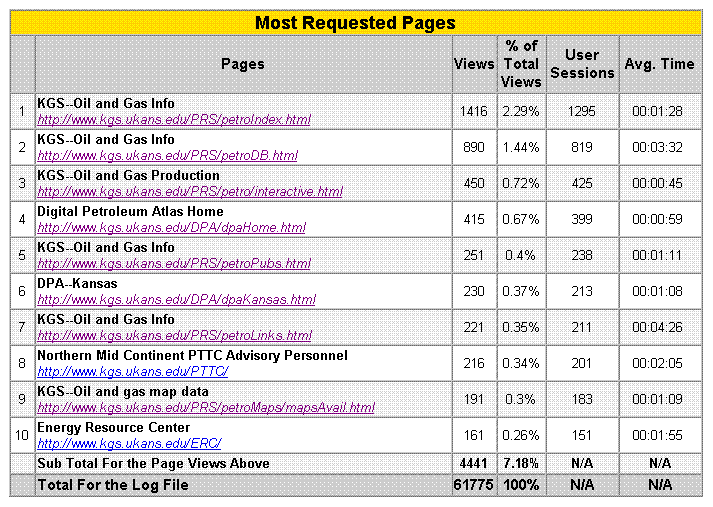The width and height of the screenshot is (713, 507).
Task: Select the views value 890
Action: point(473,147)
